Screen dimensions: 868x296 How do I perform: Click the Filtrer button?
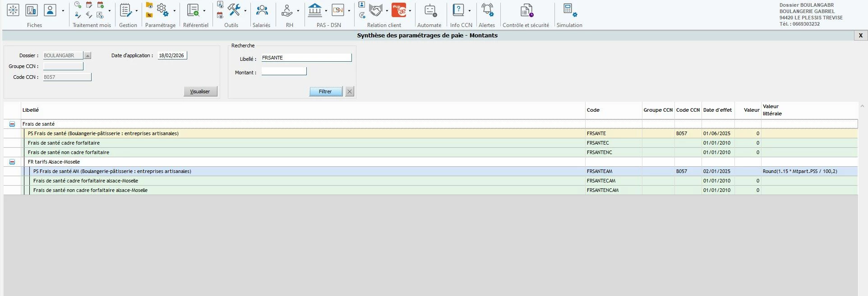[x=326, y=91]
